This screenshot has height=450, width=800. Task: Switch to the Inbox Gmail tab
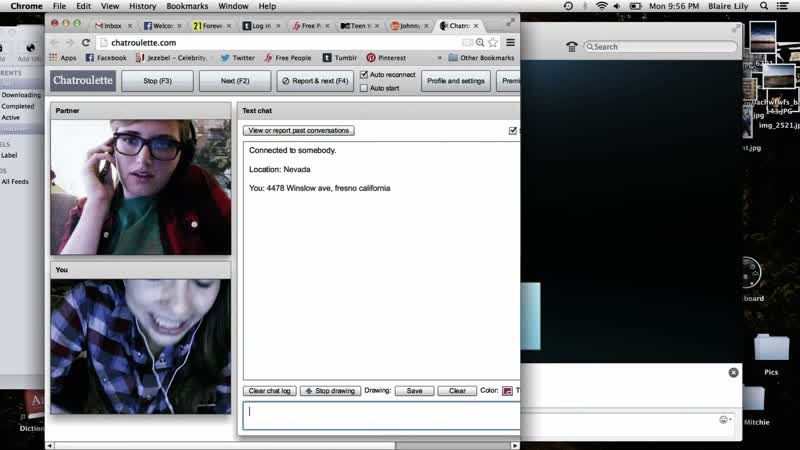[x=114, y=26]
